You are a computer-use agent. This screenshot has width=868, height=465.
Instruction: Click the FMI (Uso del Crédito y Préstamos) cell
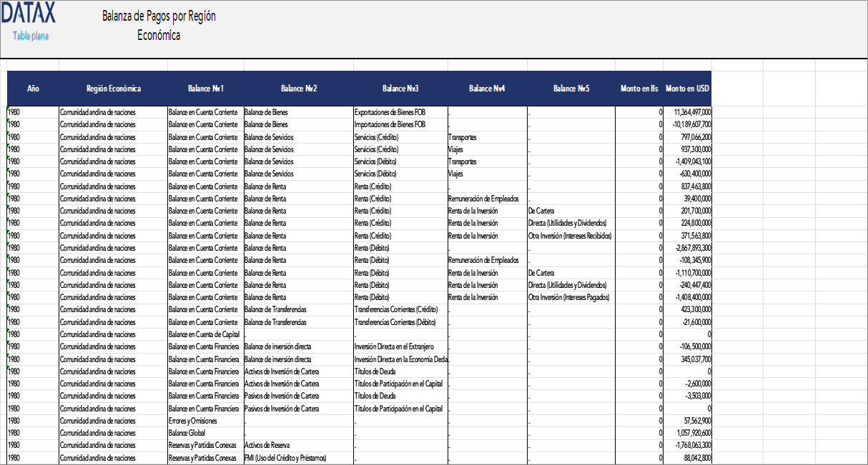290,458
